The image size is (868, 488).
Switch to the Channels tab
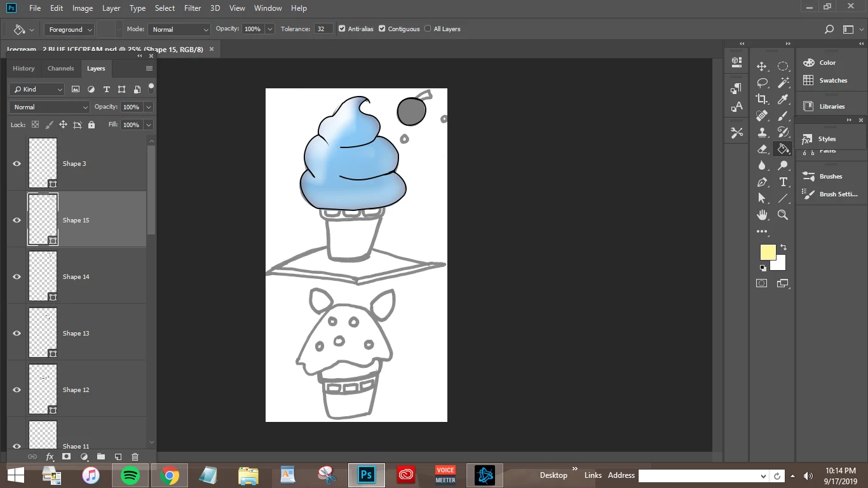[x=61, y=68]
